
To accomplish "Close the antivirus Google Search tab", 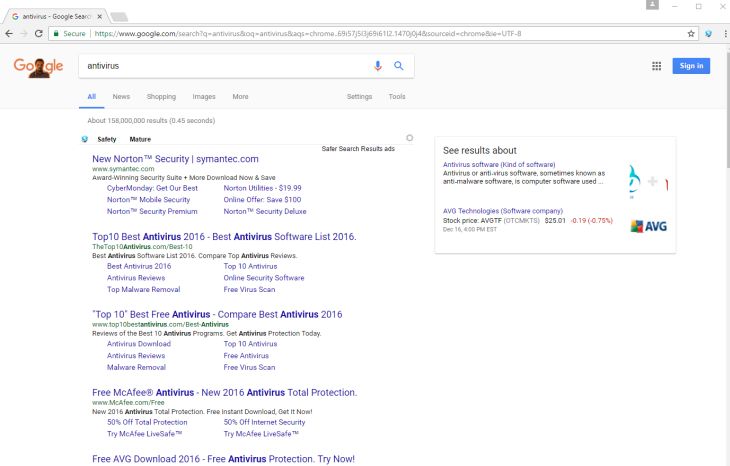I will pos(99,16).
